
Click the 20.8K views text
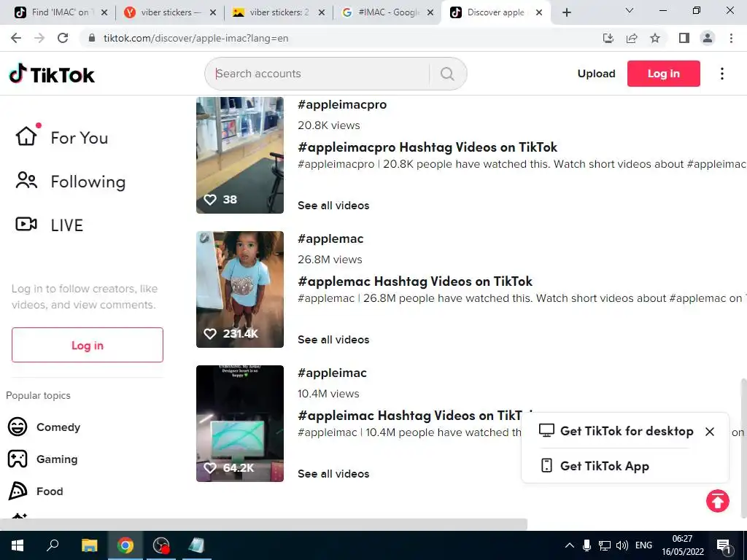coord(329,125)
